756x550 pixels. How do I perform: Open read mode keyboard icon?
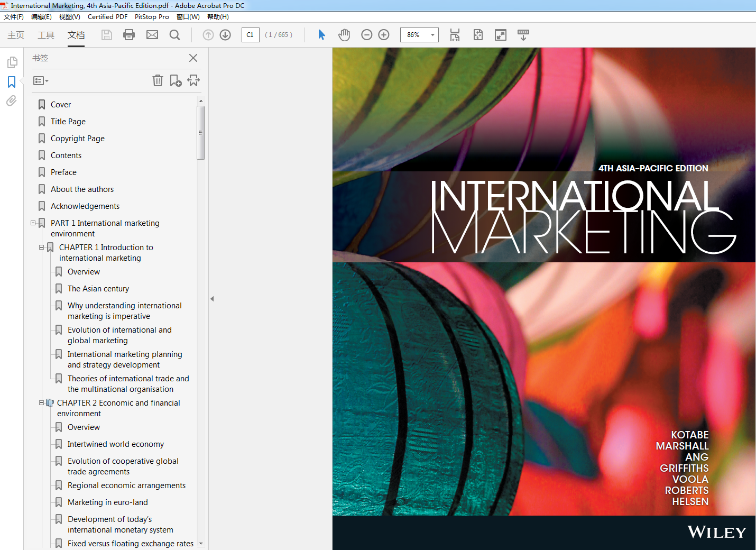523,35
